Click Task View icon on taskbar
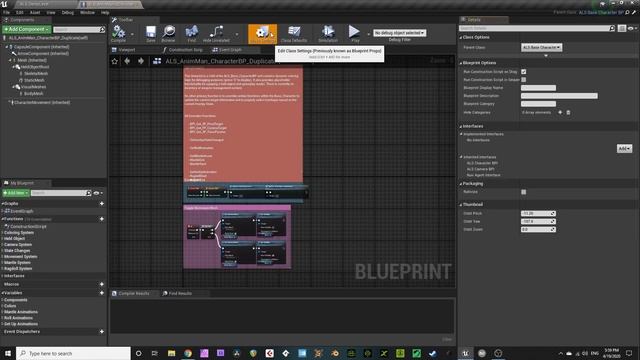Viewport: 640px width, 360px height. point(155,353)
